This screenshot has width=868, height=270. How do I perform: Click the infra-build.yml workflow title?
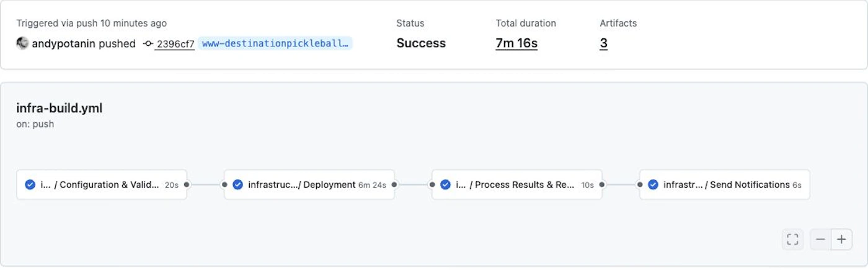coord(60,108)
